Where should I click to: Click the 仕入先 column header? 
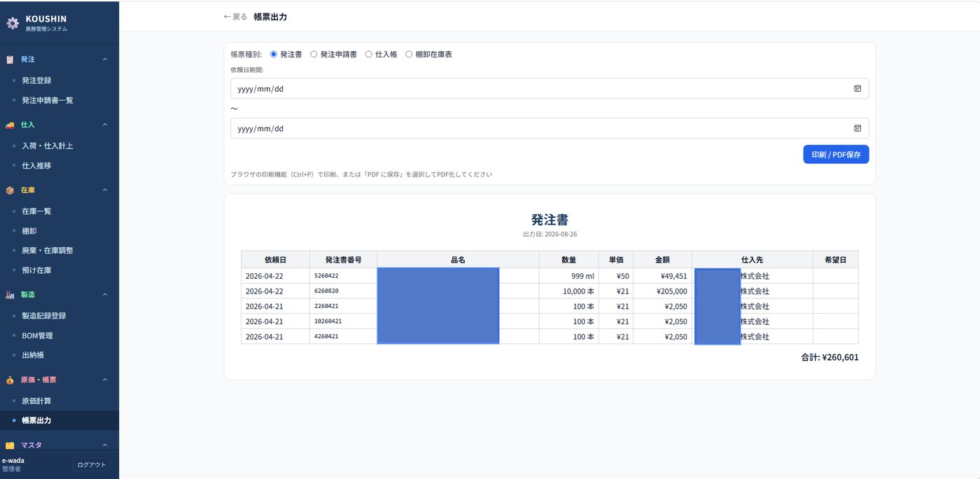[752, 260]
